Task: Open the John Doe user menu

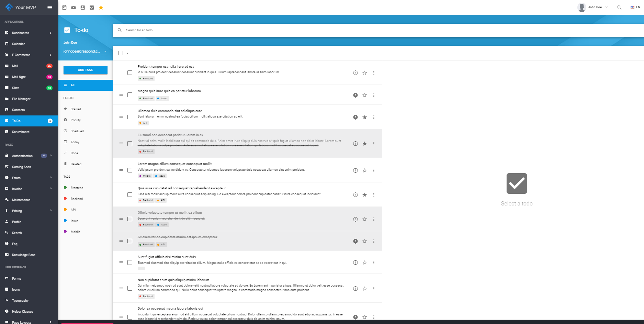Action: (593, 7)
